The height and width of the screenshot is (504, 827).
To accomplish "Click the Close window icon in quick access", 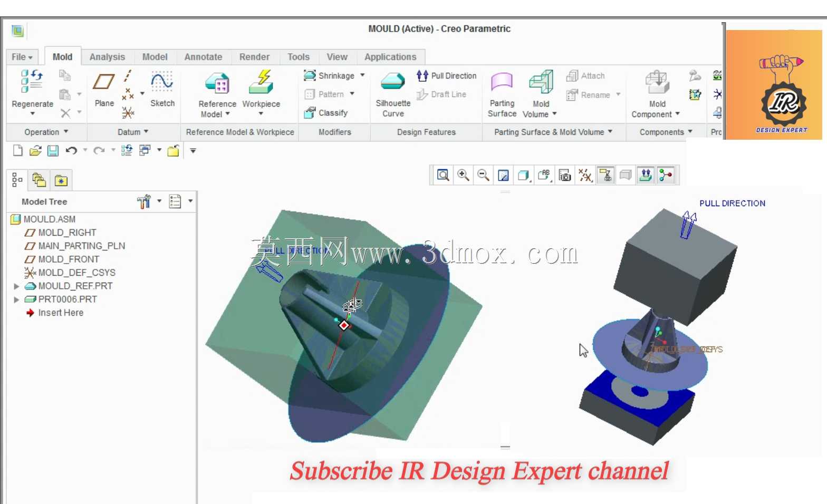I will tap(174, 151).
